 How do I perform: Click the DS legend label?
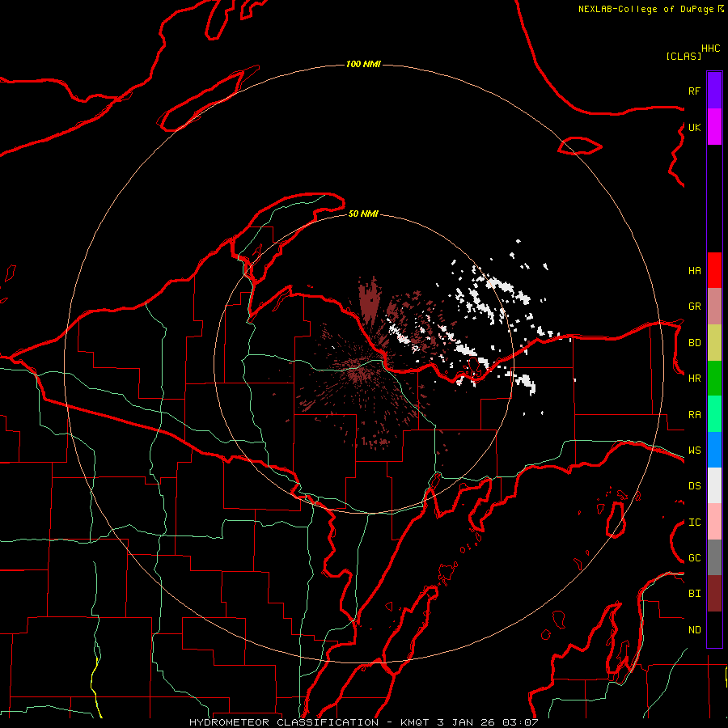[694, 486]
